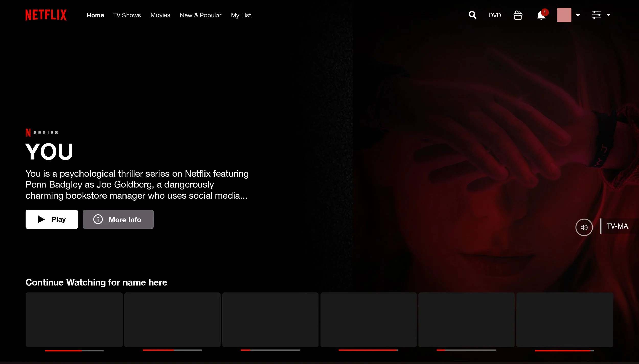Open the gift box icon
This screenshot has width=639, height=364.
(x=518, y=15)
